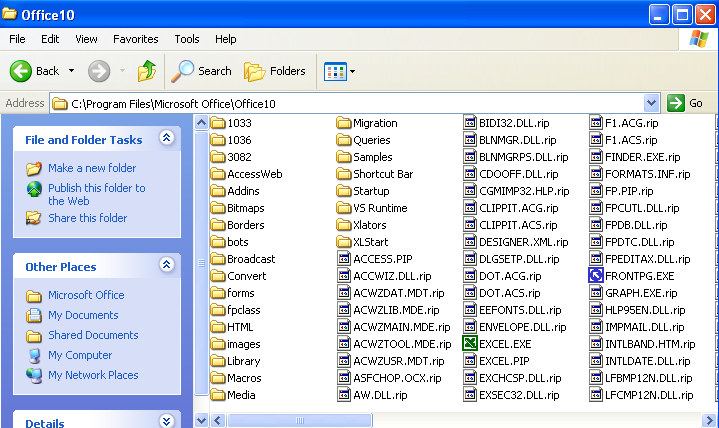Select the EXCEL.EXE application icon
The image size is (719, 428).
(470, 344)
